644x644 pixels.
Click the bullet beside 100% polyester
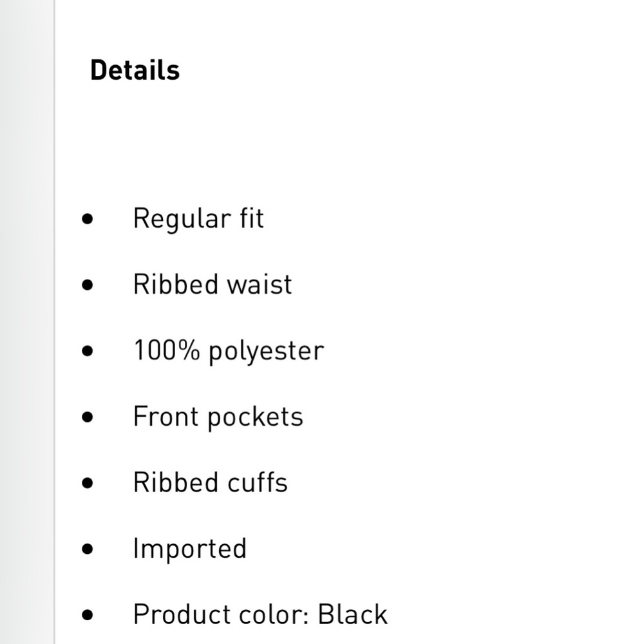87,351
